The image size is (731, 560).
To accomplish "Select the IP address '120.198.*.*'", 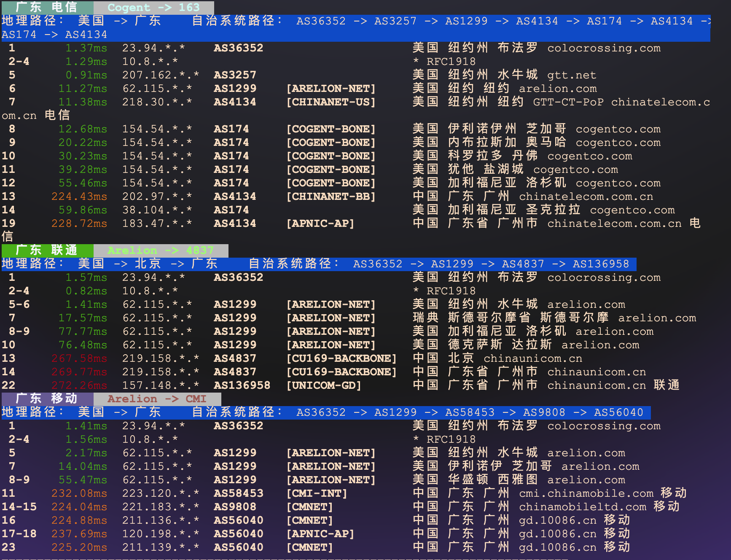I will pyautogui.click(x=161, y=534).
